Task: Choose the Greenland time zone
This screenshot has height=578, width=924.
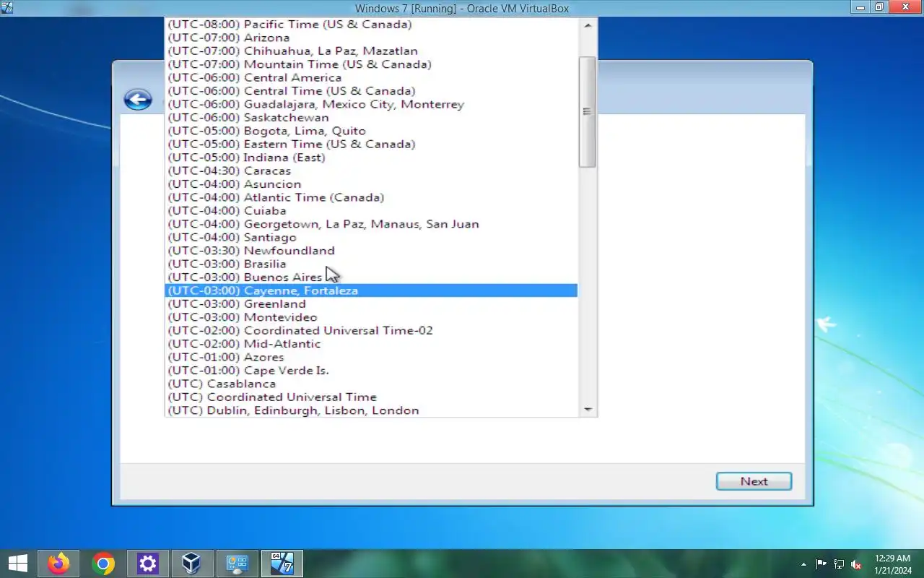Action: click(371, 304)
